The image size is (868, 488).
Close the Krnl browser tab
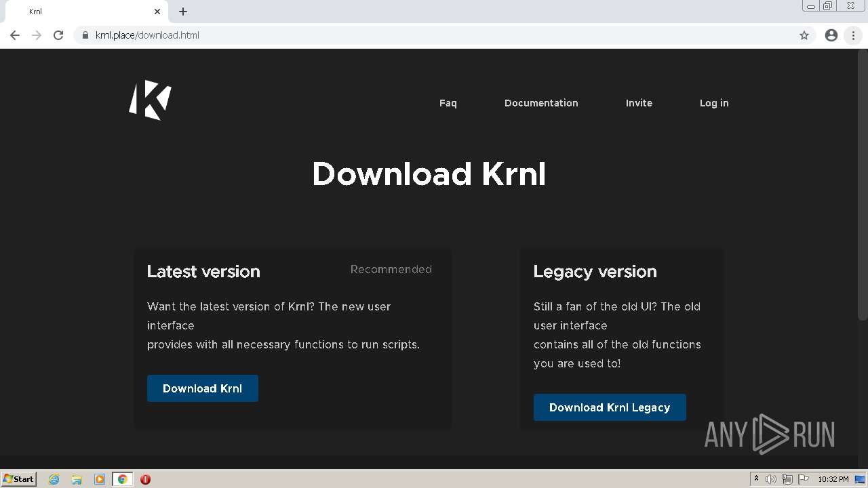click(x=157, y=12)
